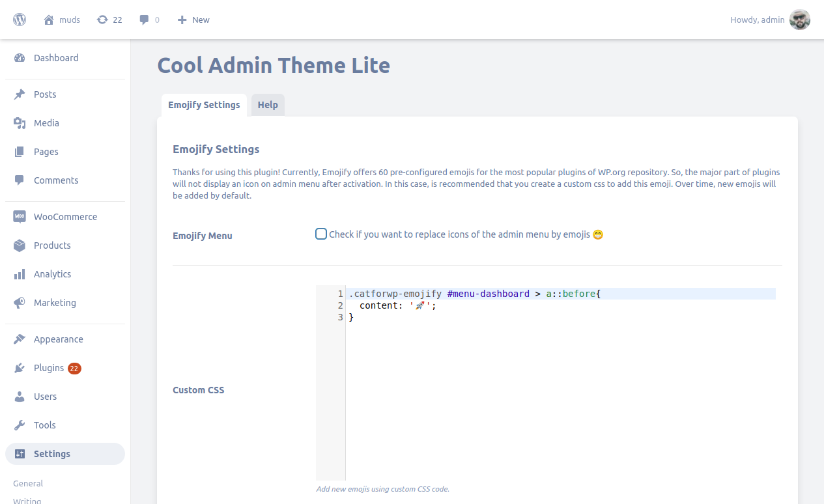Screen dimensions: 824x504
Task: Click the content rocket emoji code line
Action: (397, 305)
